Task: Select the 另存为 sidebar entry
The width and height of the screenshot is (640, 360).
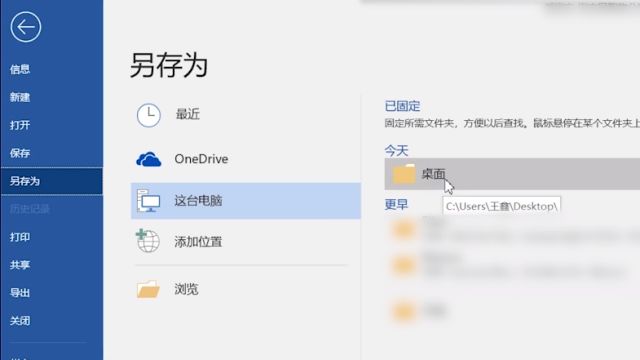Action: coord(51,181)
